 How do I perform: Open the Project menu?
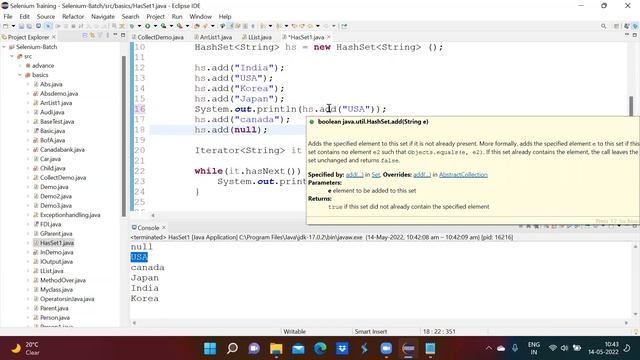point(155,17)
